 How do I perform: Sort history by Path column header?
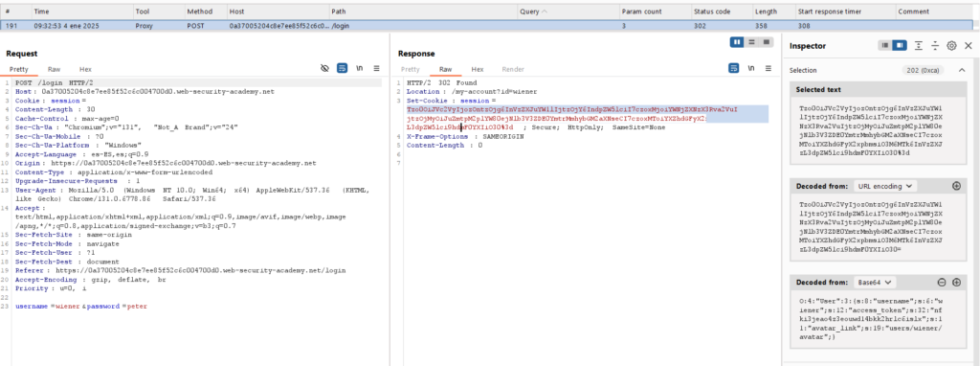pos(423,11)
